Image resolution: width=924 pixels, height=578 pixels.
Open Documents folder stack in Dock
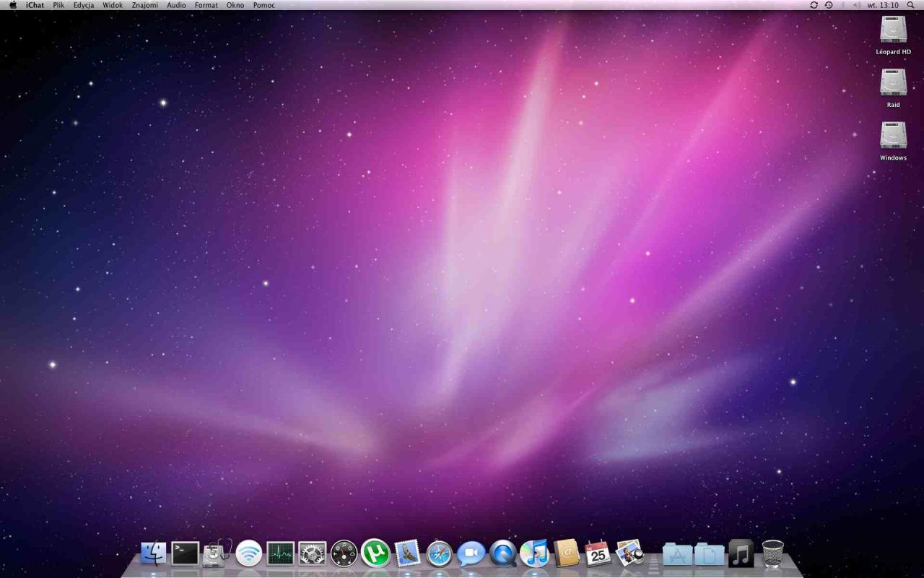pyautogui.click(x=709, y=554)
